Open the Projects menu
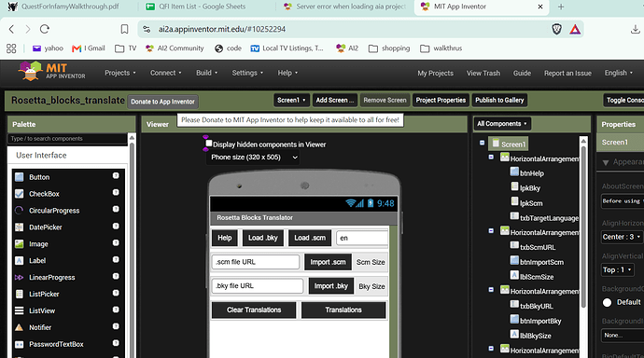The image size is (644, 358). click(x=119, y=73)
